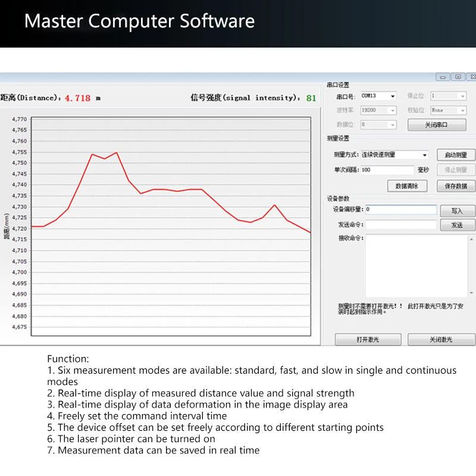Image resolution: width=476 pixels, height=476 pixels.
Task: Open the stop bit dropdown showing 1
Action: [449, 96]
